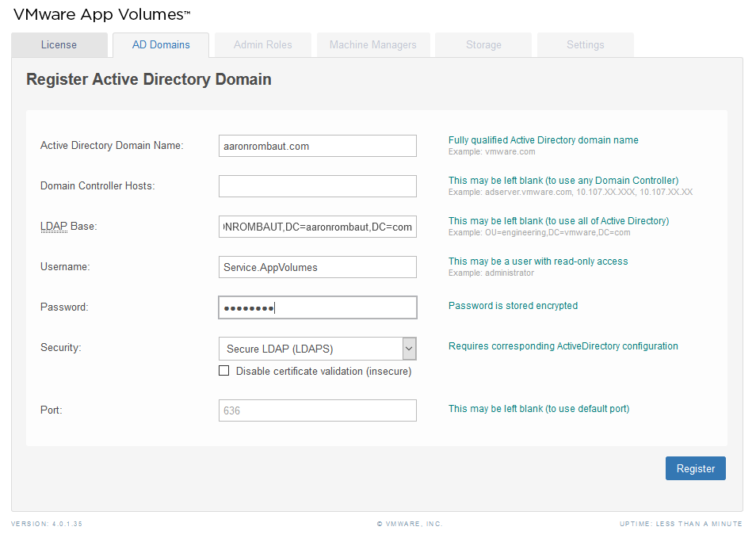Enable Disable certificate validation checkbox
Viewport: 756px width, 542px height.
pos(224,371)
